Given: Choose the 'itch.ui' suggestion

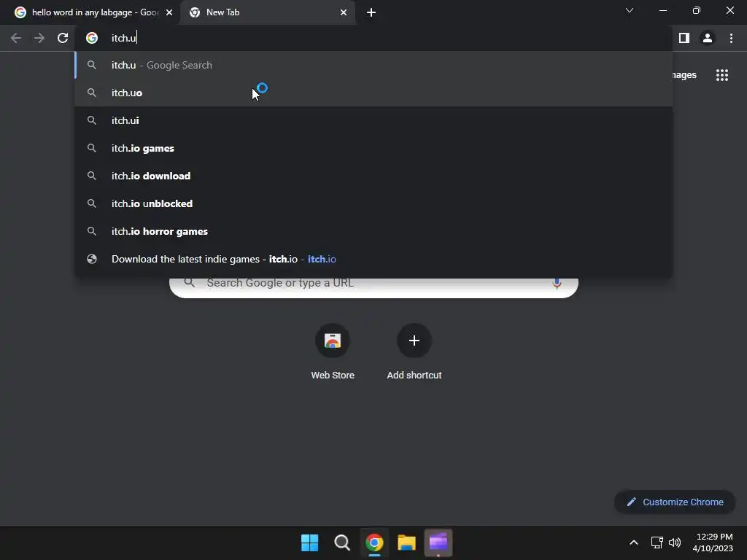Looking at the screenshot, I should pyautogui.click(x=373, y=120).
